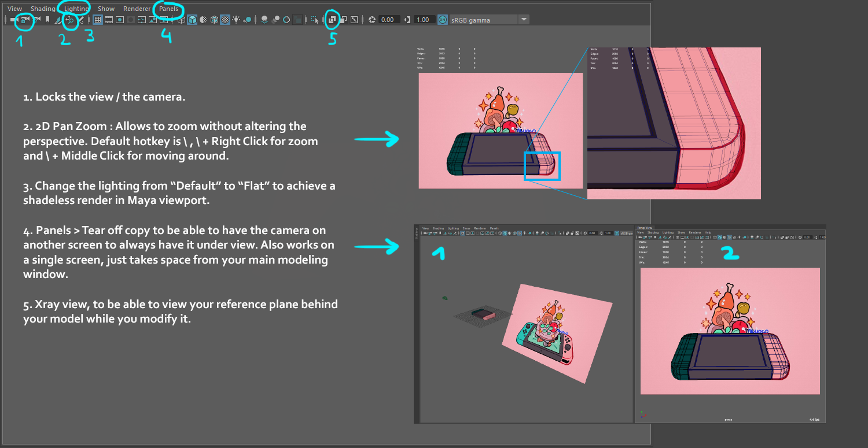868x448 pixels.
Task: Select the Film Gate icon
Action: [x=108, y=20]
